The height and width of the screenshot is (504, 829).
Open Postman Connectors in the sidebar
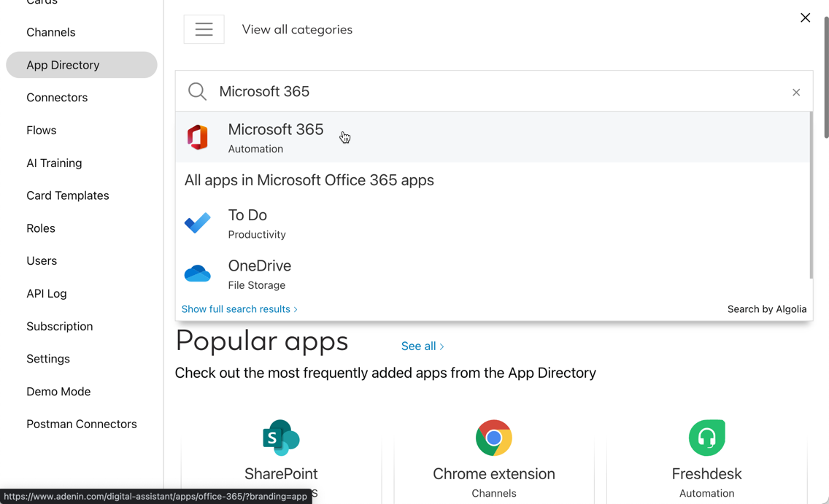[x=82, y=424]
